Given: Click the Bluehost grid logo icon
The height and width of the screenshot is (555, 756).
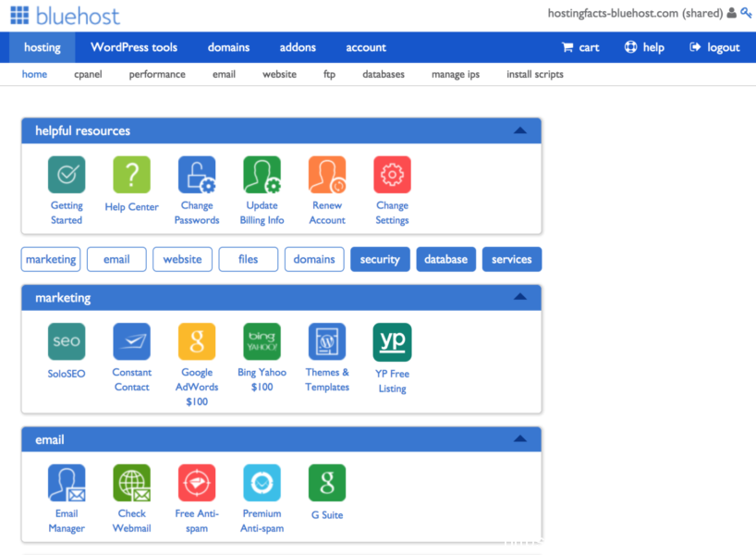Looking at the screenshot, I should click(x=19, y=15).
